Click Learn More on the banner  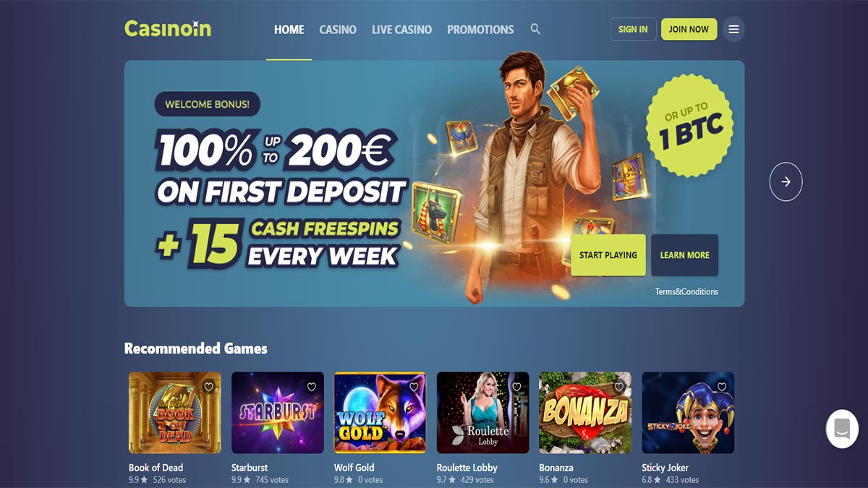(684, 255)
